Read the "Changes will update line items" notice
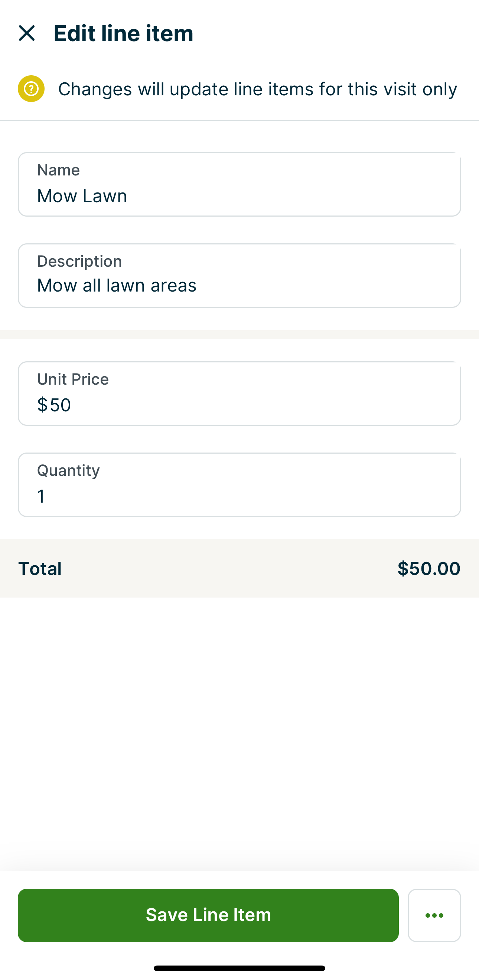This screenshot has width=479, height=980. pos(257,89)
